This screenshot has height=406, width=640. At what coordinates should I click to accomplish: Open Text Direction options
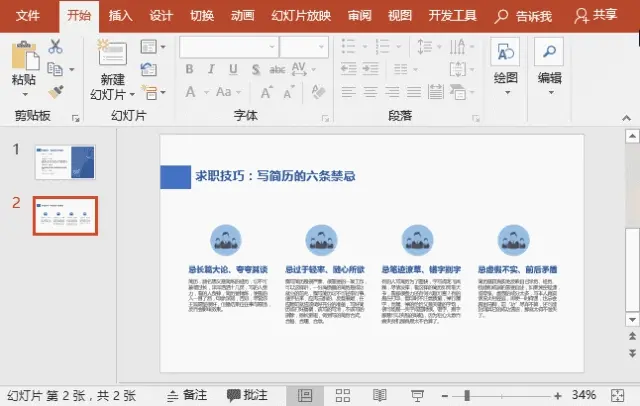click(457, 47)
